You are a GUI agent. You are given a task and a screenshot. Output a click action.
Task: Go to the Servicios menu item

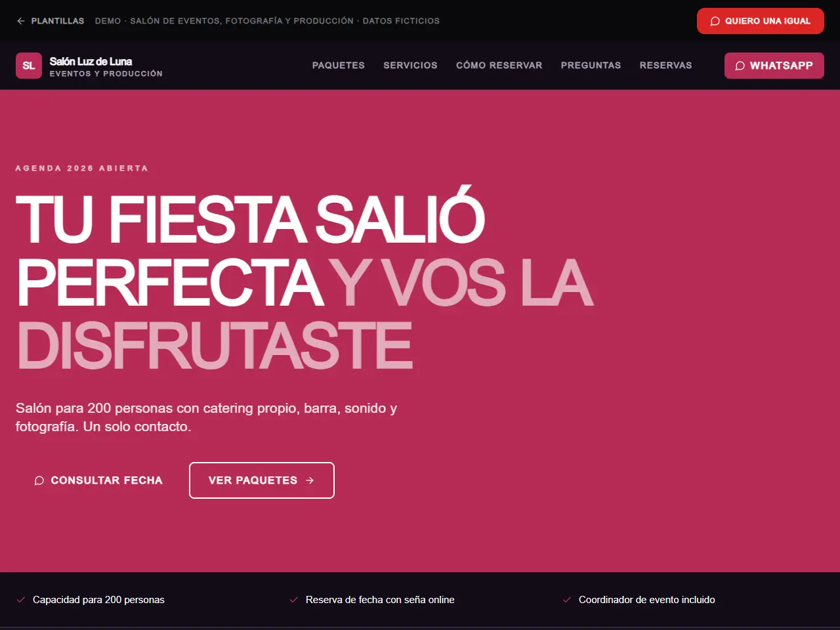410,66
